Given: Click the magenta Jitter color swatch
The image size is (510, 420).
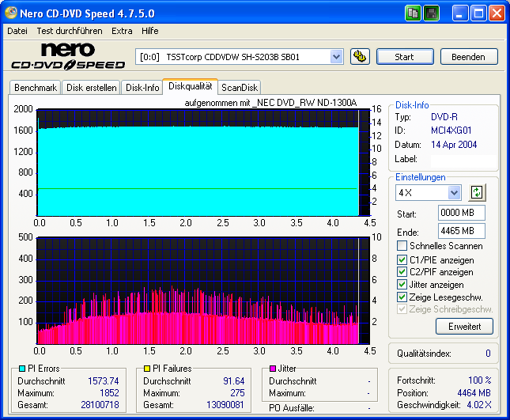Looking at the screenshot, I should pos(273,369).
